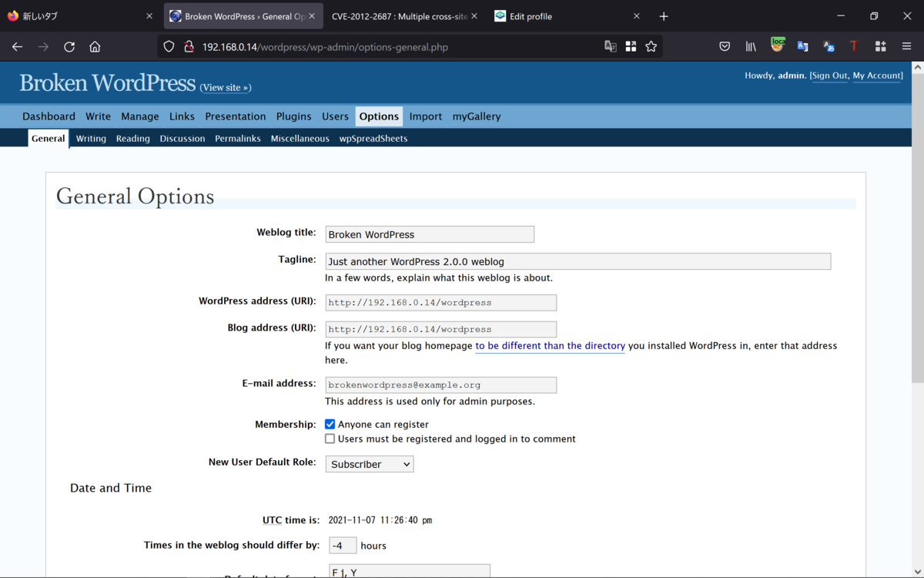
Task: Click the Blog address (URI) field
Action: click(x=440, y=329)
